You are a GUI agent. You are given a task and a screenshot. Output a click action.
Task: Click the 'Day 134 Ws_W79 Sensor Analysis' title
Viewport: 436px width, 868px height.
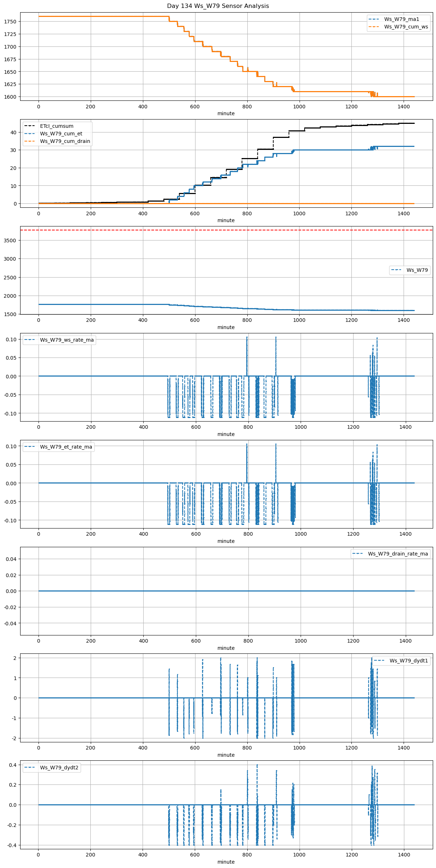tap(218, 6)
